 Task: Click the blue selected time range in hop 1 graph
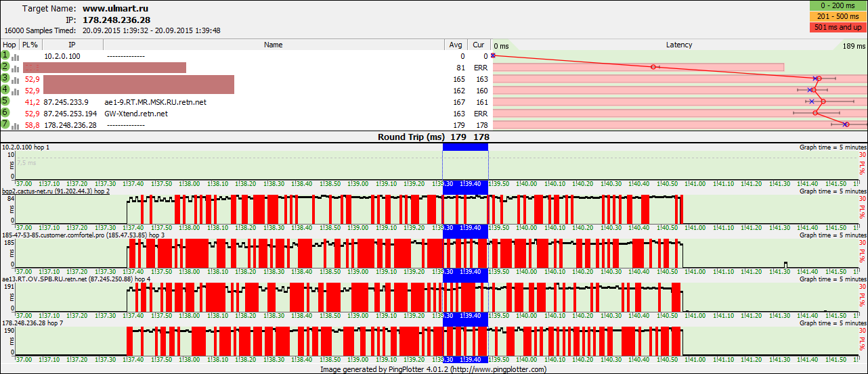[465, 147]
